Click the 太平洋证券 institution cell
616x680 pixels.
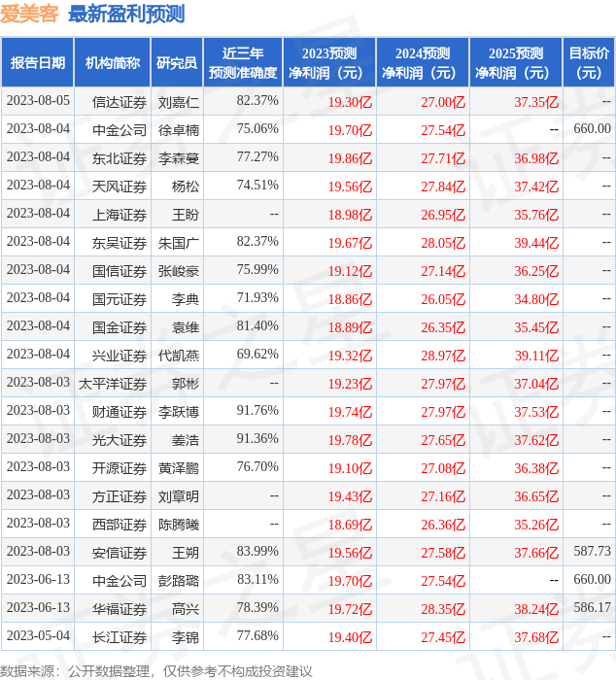click(113, 384)
